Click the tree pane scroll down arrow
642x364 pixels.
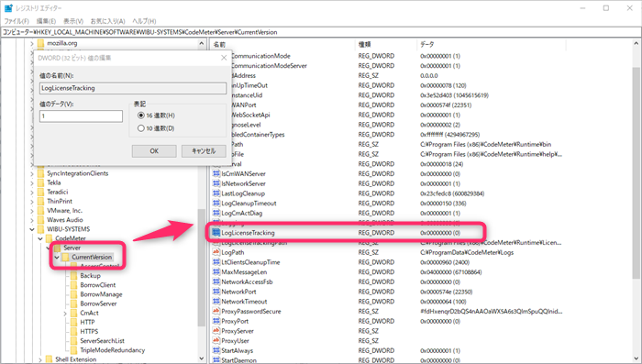[202, 358]
